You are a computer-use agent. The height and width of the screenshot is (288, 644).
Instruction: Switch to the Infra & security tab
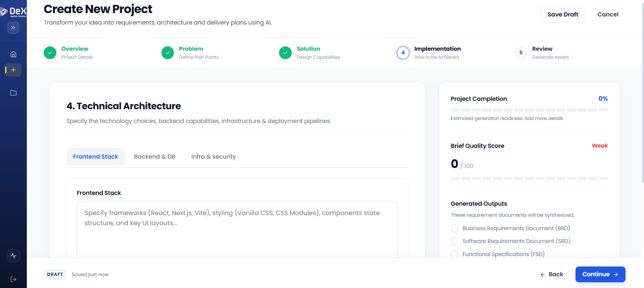pyautogui.click(x=214, y=157)
